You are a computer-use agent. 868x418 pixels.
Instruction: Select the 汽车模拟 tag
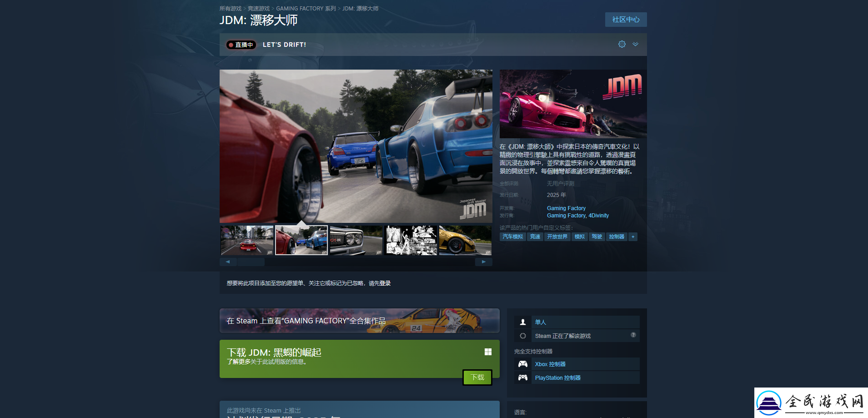(x=513, y=237)
